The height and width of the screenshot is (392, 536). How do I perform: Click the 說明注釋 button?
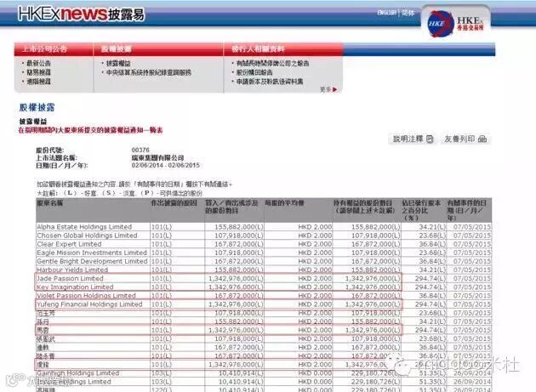(413, 139)
